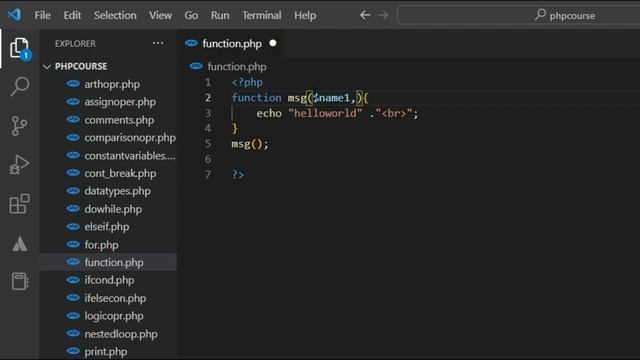Open the Extensions view

19,204
